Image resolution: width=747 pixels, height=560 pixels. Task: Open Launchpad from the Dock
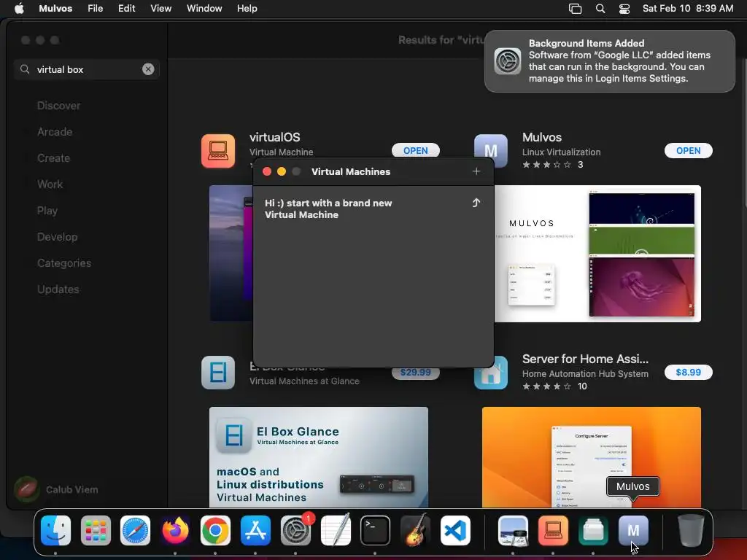[x=96, y=531]
